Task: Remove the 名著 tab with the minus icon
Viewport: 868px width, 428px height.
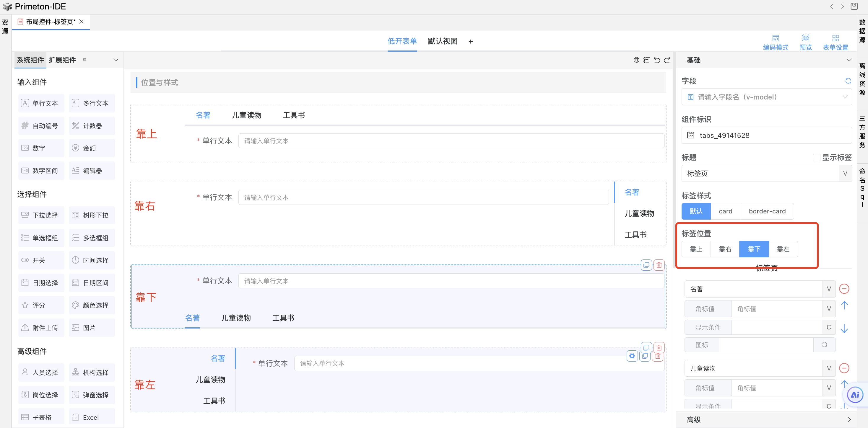Action: click(844, 289)
